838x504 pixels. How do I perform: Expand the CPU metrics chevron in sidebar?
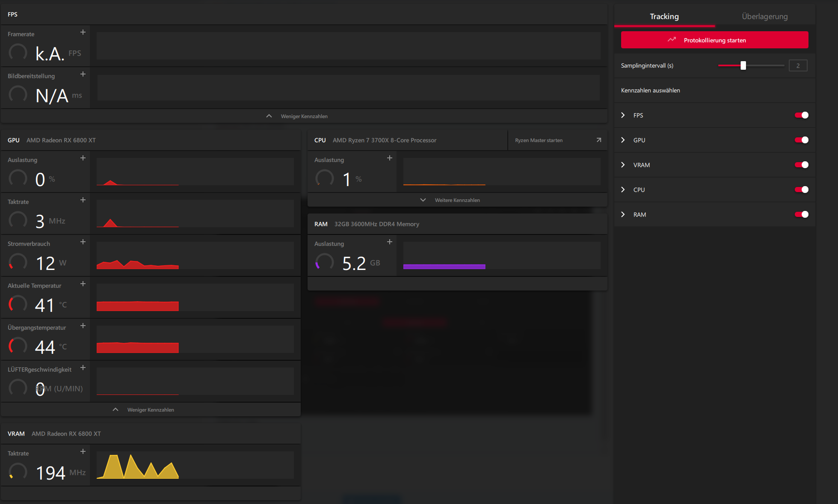[x=623, y=190]
